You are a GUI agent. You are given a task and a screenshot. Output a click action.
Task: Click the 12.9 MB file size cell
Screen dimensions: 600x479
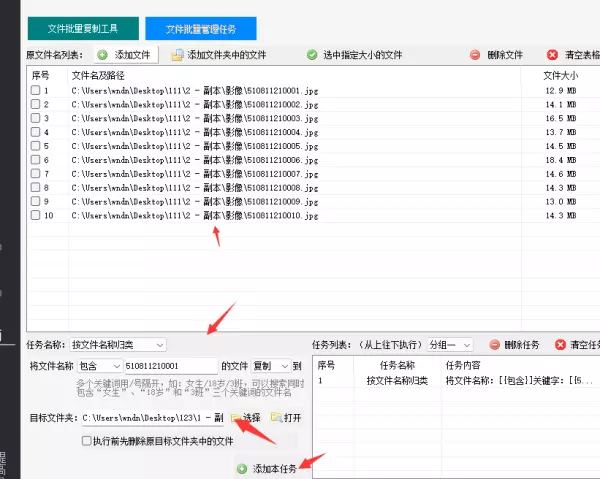pos(561,91)
